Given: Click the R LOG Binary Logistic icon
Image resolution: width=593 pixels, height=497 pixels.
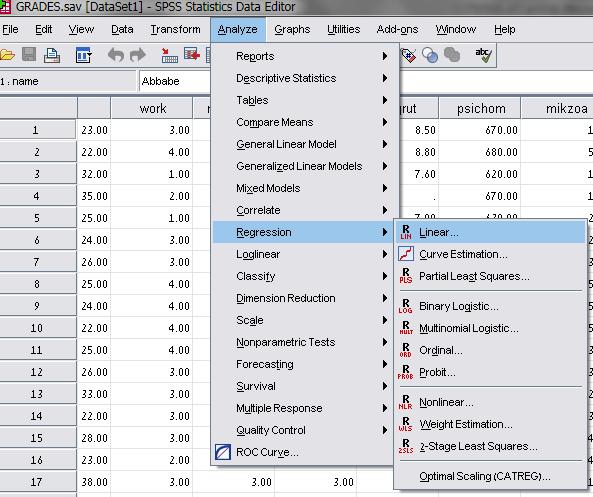Looking at the screenshot, I should [405, 306].
